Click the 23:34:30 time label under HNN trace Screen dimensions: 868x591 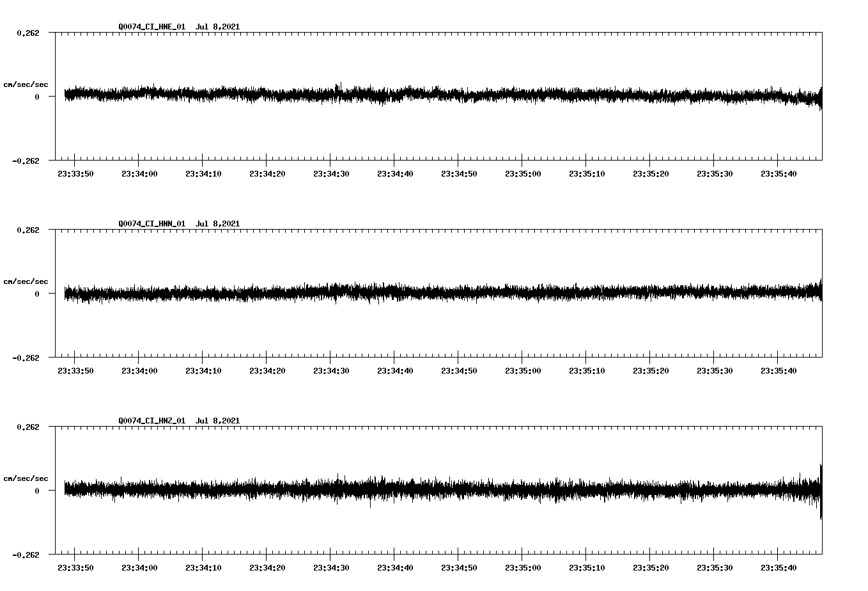(331, 370)
